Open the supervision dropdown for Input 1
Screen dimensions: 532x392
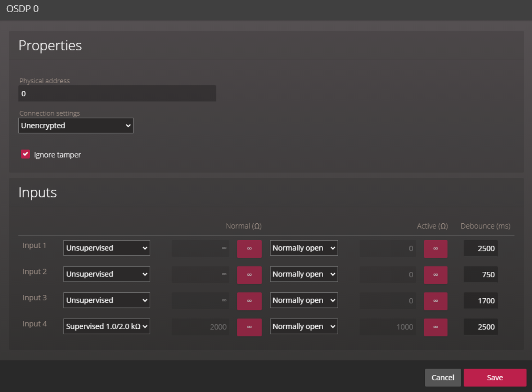(x=106, y=248)
